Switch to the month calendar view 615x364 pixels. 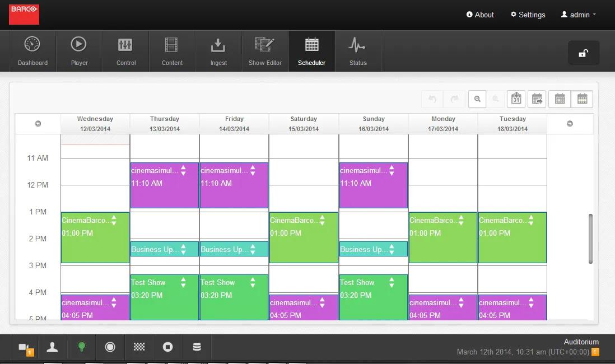(560, 99)
